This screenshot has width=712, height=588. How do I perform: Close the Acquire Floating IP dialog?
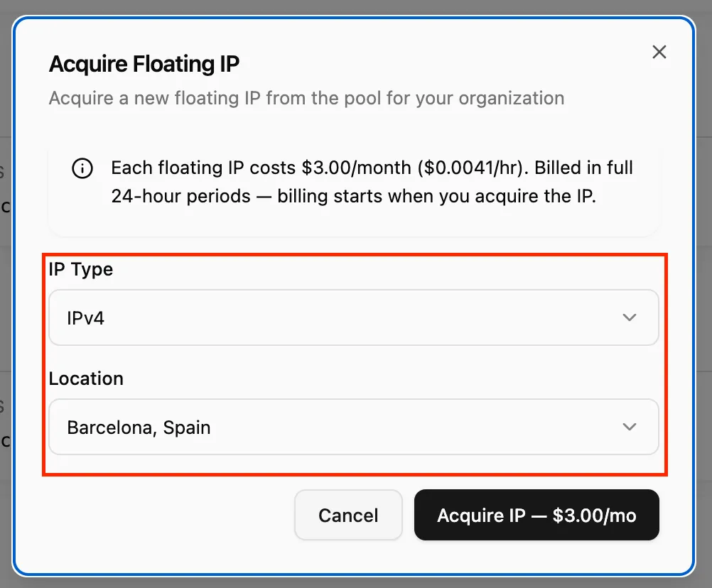[x=659, y=52]
